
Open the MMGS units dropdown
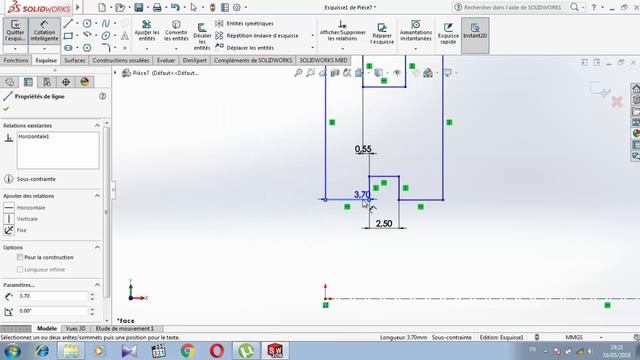pyautogui.click(x=601, y=338)
